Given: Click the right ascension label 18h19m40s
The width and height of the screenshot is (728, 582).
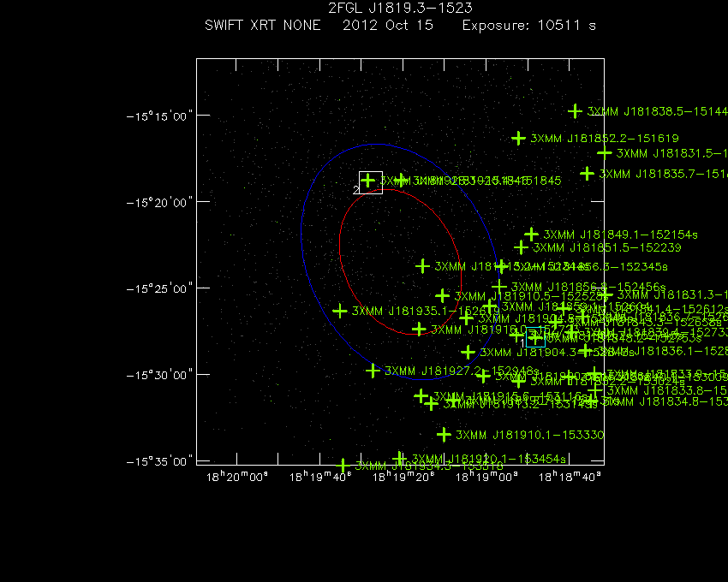Looking at the screenshot, I should (320, 477).
